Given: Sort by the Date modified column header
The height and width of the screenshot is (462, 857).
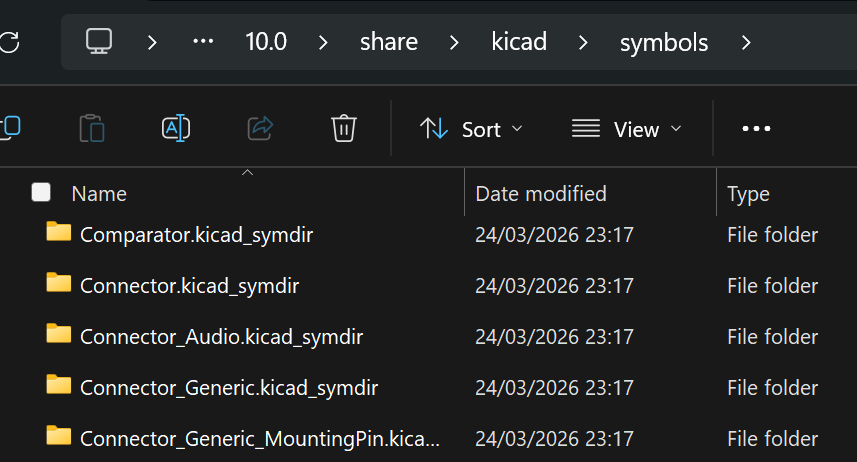Looking at the screenshot, I should click(x=541, y=193).
